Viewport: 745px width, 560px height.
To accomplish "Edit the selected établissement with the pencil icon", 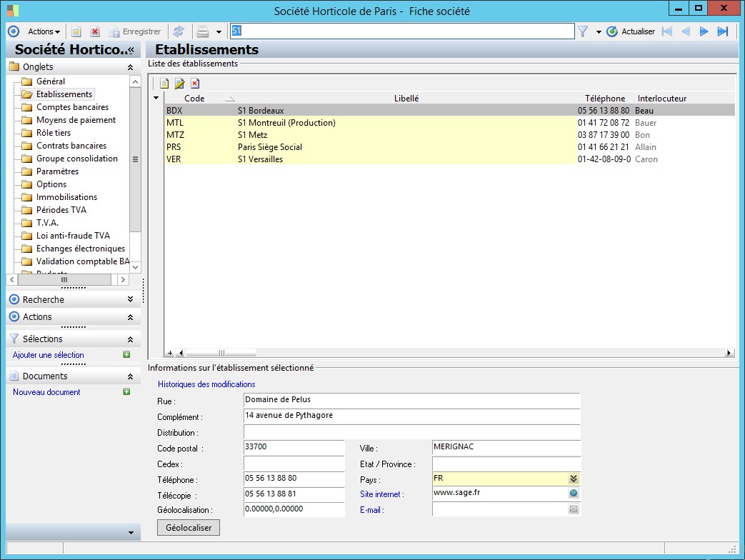I will 179,84.
